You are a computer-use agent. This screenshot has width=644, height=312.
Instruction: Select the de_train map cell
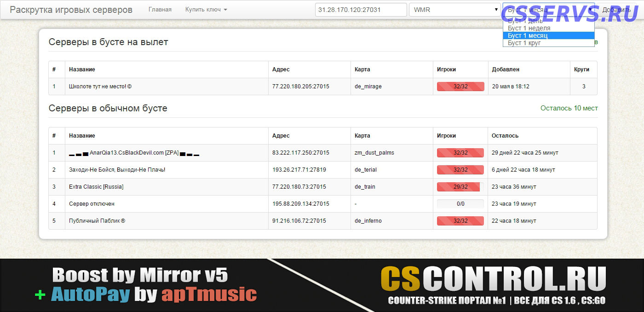click(x=365, y=187)
